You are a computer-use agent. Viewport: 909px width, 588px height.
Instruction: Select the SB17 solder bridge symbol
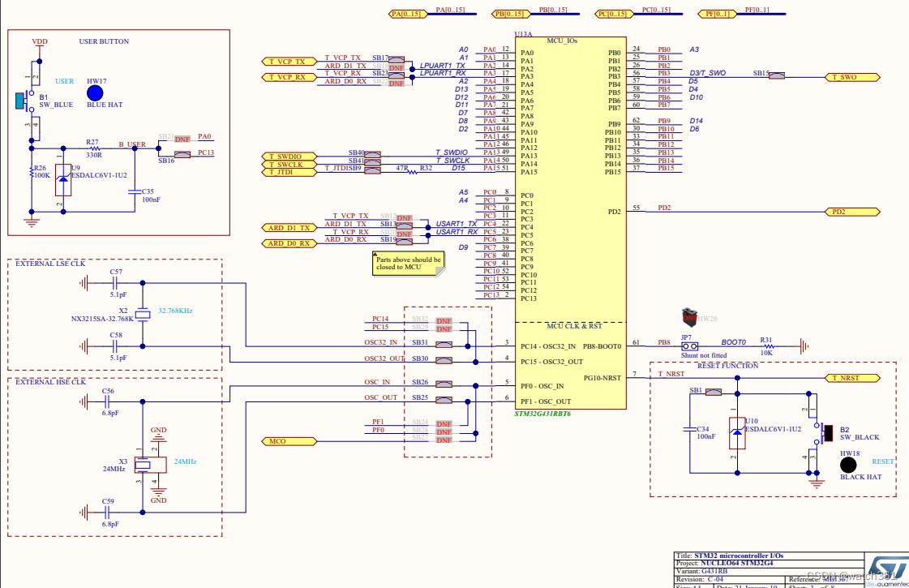396,60
